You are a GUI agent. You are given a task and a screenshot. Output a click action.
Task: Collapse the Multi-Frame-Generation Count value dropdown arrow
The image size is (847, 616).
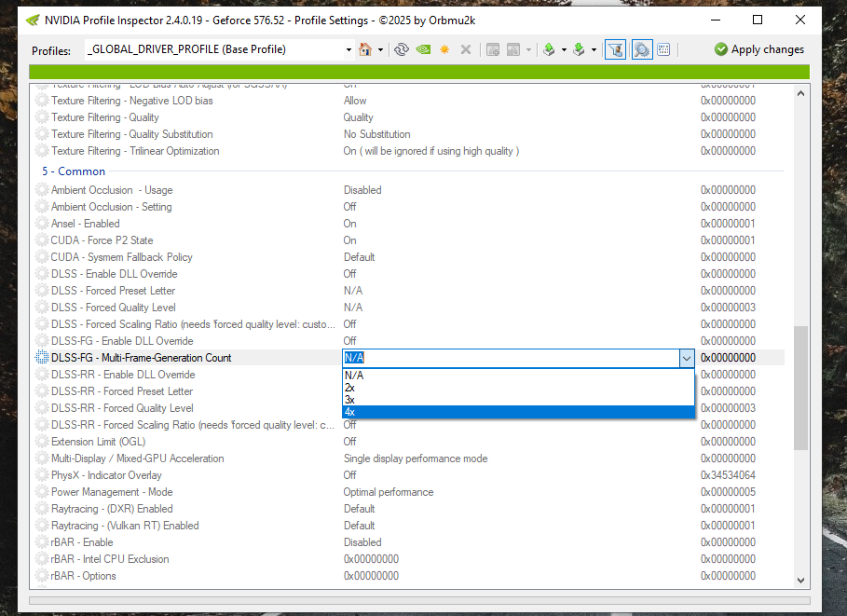coord(687,358)
